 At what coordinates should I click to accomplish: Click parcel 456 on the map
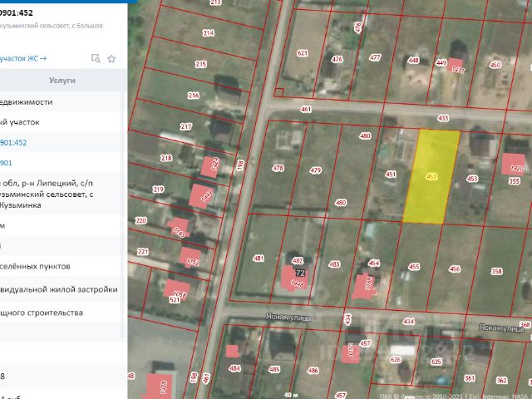454,268
